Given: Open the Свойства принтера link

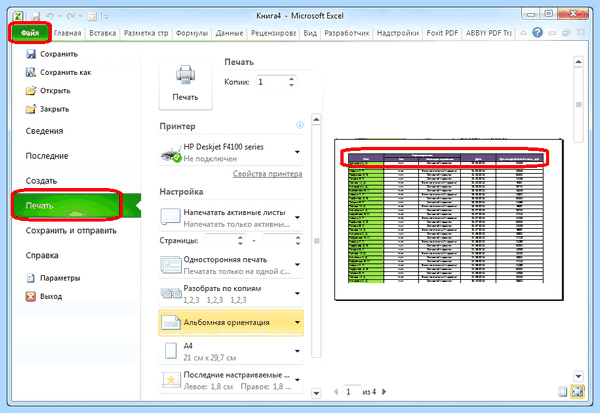Looking at the screenshot, I should [267, 174].
